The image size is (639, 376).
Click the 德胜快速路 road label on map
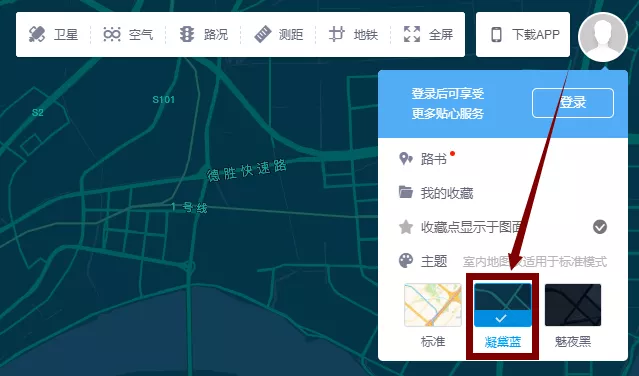247,171
